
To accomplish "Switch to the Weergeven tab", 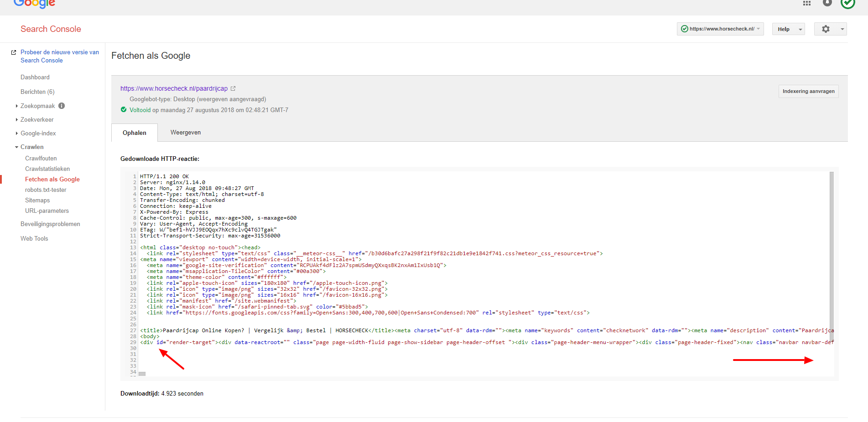I will pyautogui.click(x=186, y=132).
